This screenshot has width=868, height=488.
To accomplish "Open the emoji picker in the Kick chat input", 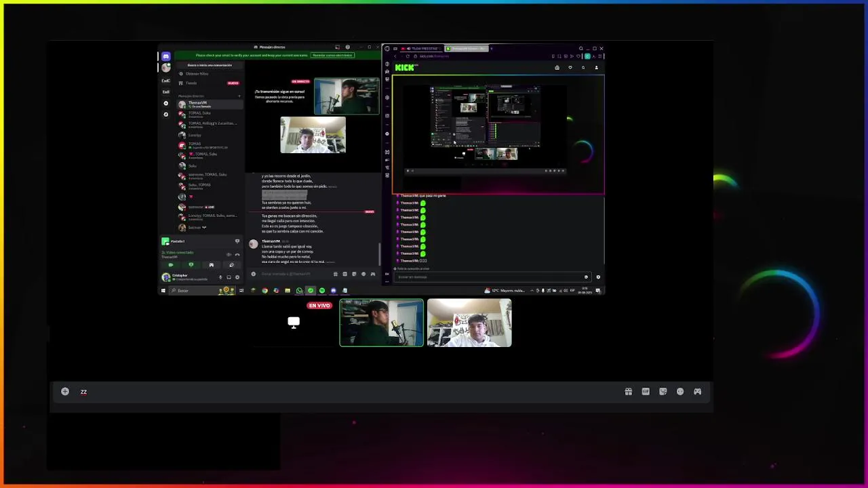I will pyautogui.click(x=586, y=277).
